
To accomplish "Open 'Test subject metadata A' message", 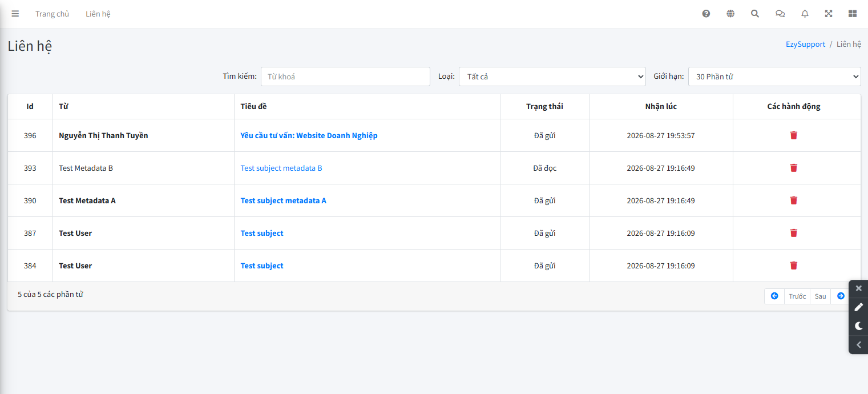I will click(284, 200).
